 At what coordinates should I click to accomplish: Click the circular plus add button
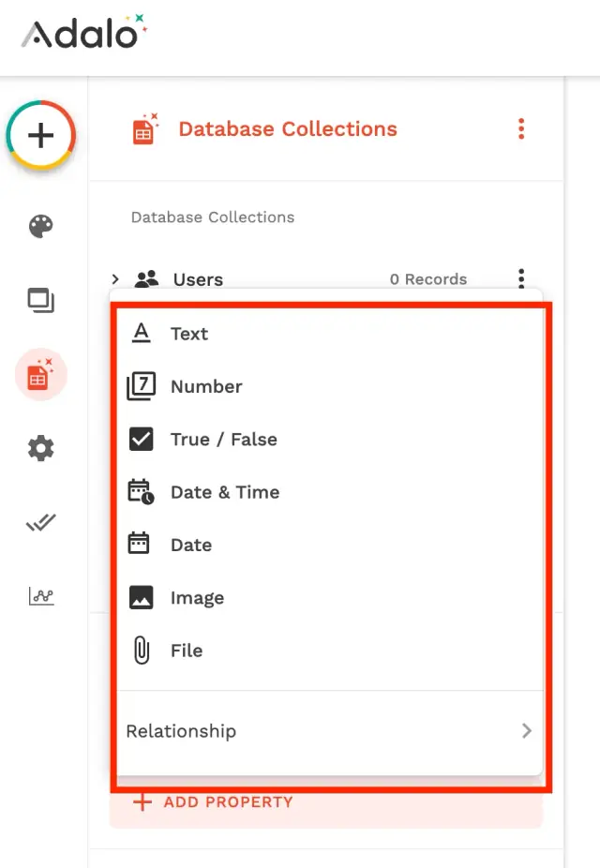[41, 136]
